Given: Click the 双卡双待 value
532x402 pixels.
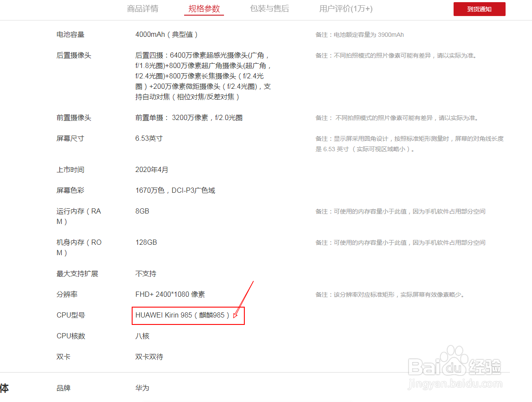Looking at the screenshot, I should coord(149,357).
